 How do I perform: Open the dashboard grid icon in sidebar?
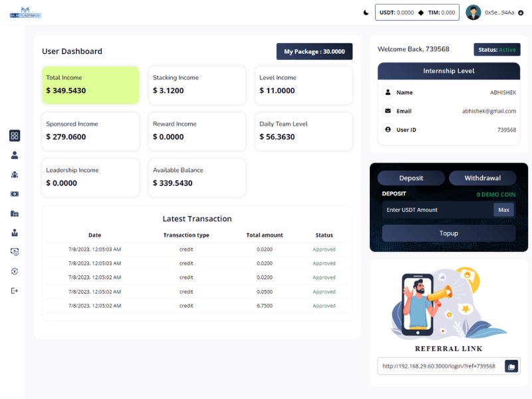click(x=15, y=136)
